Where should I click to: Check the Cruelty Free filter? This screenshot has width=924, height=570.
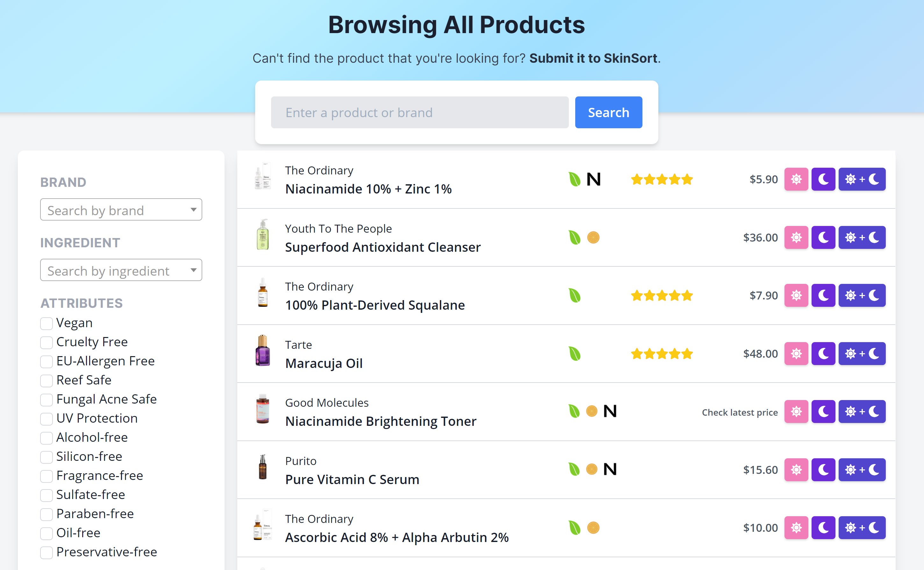tap(47, 342)
